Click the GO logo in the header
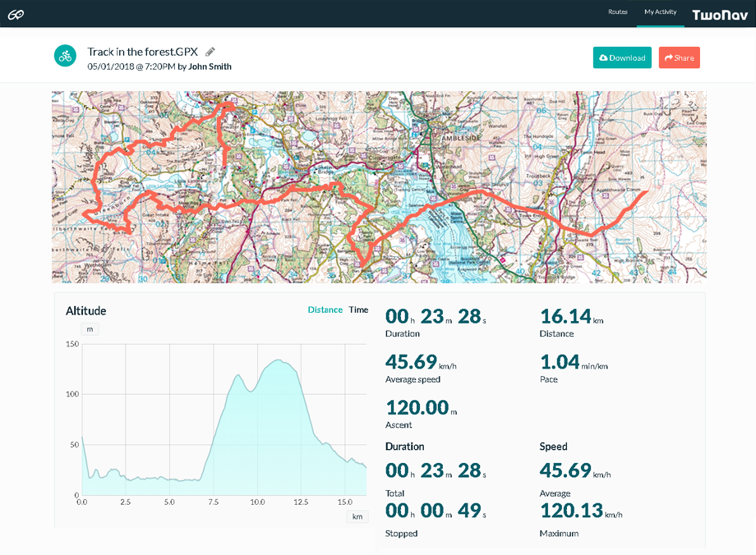 (16, 14)
